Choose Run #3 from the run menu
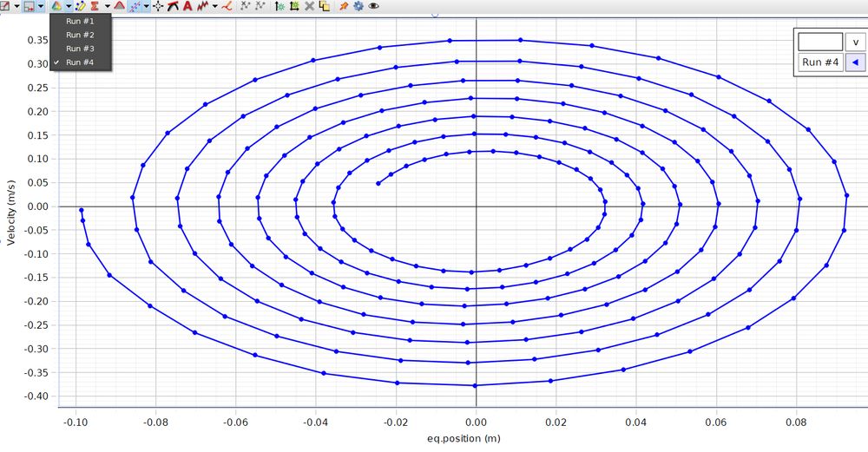868x452 pixels. [81, 49]
